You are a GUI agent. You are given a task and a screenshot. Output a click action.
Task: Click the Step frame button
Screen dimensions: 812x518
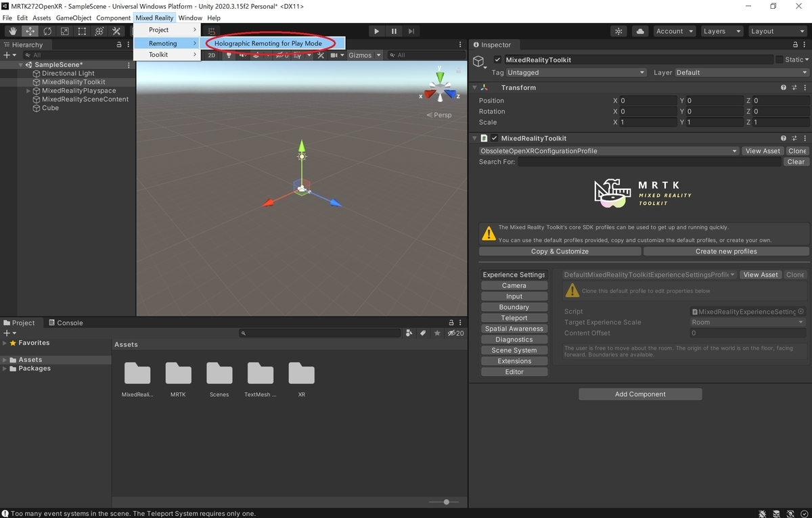[x=410, y=31]
